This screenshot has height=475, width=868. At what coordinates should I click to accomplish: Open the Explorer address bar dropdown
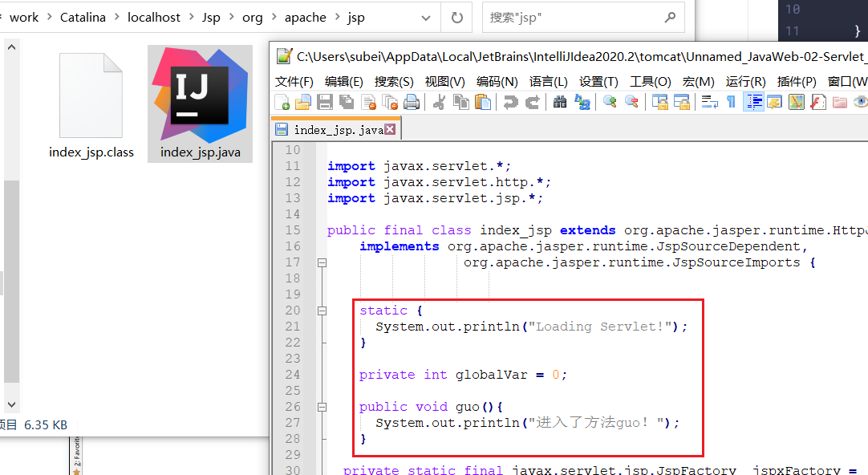pyautogui.click(x=427, y=17)
